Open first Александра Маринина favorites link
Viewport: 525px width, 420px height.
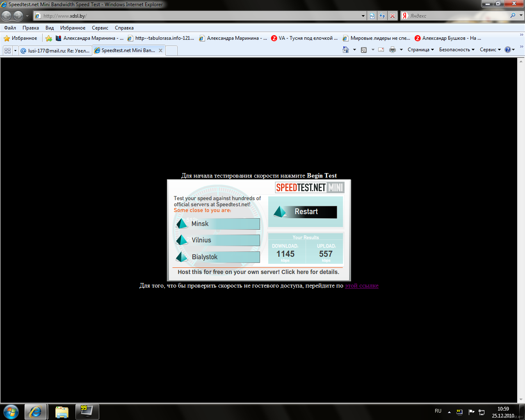pos(89,38)
